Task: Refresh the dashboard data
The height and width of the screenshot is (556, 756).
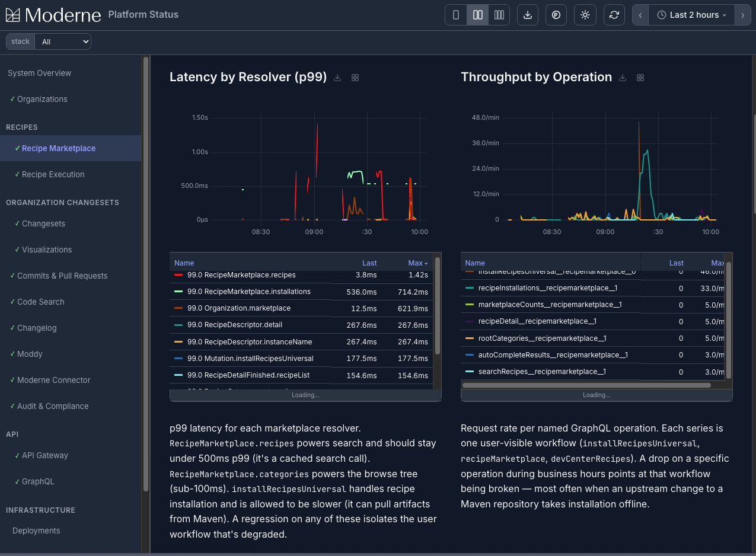Action: (614, 15)
